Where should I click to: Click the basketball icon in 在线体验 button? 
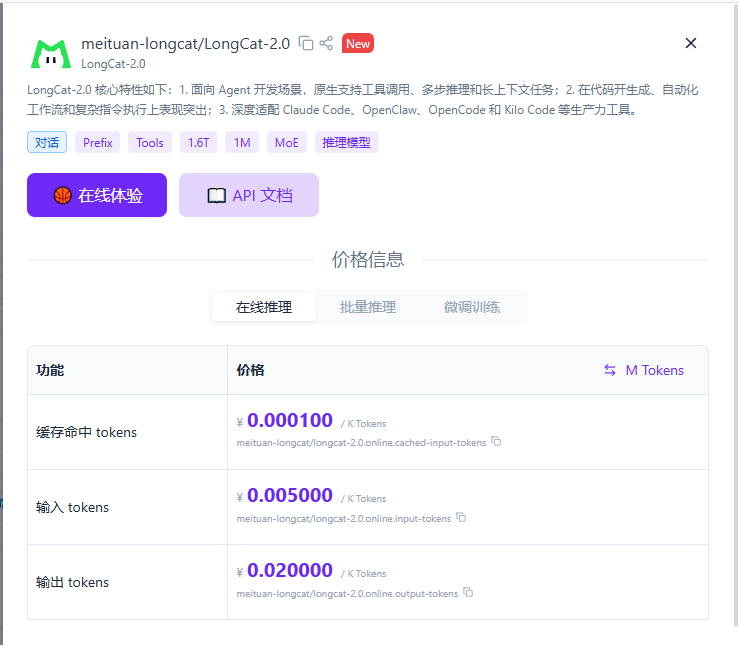[63, 195]
